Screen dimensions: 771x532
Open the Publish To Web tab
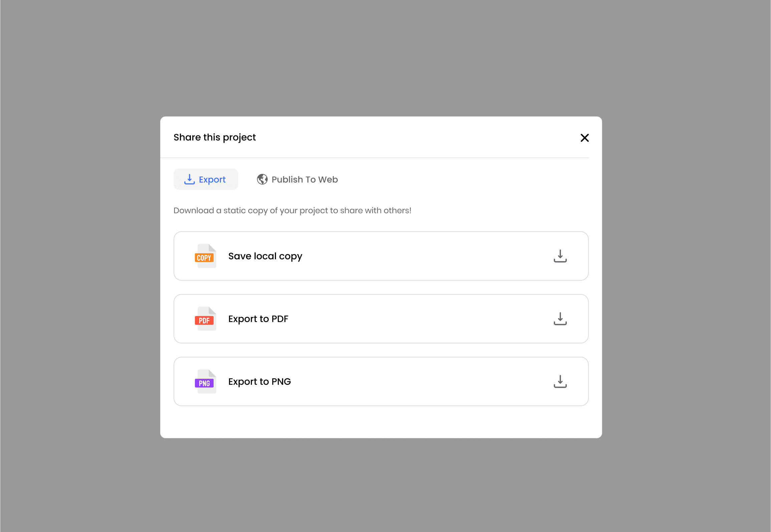click(297, 179)
